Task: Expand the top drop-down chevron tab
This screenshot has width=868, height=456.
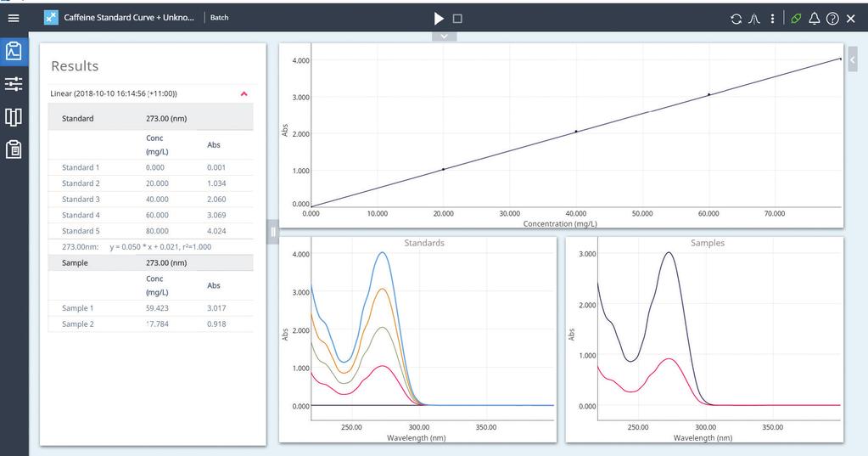Action: (x=444, y=36)
